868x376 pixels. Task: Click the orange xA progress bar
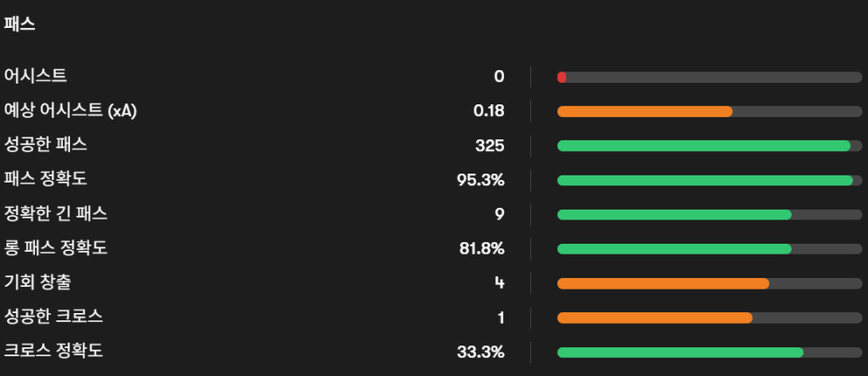644,112
